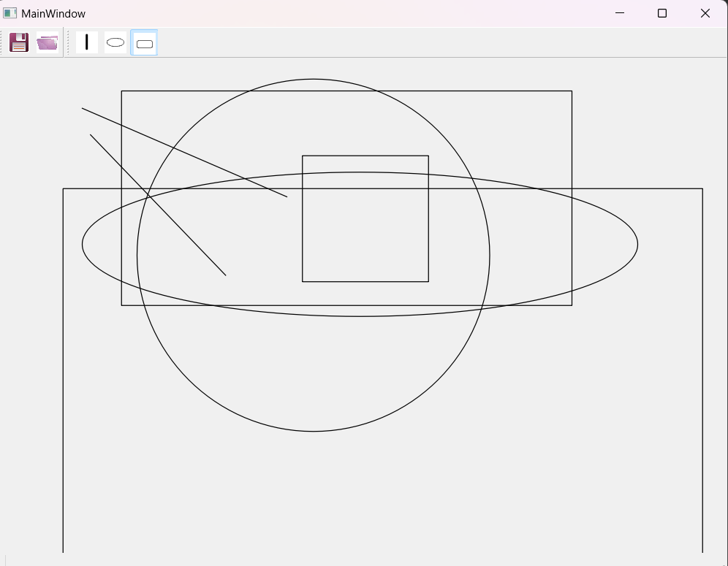Screen dimensions: 728x566
Task: Click the MainWindow title bar text
Action: (53, 14)
